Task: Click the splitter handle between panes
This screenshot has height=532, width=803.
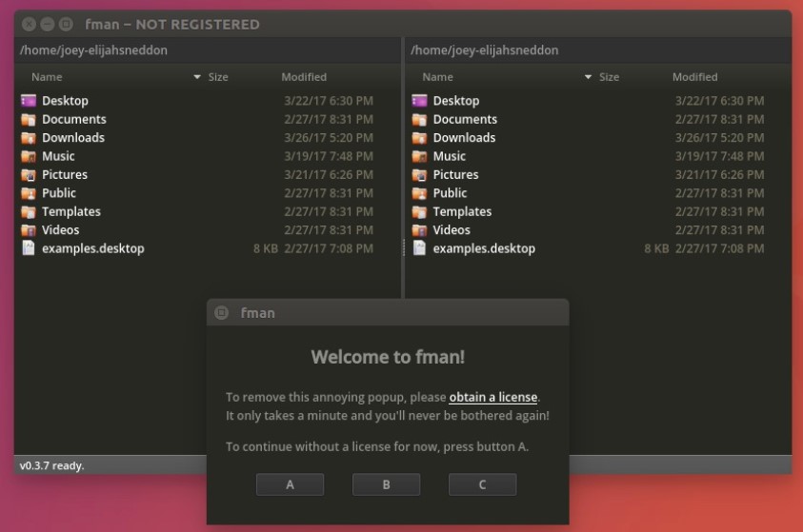Action: (403, 247)
